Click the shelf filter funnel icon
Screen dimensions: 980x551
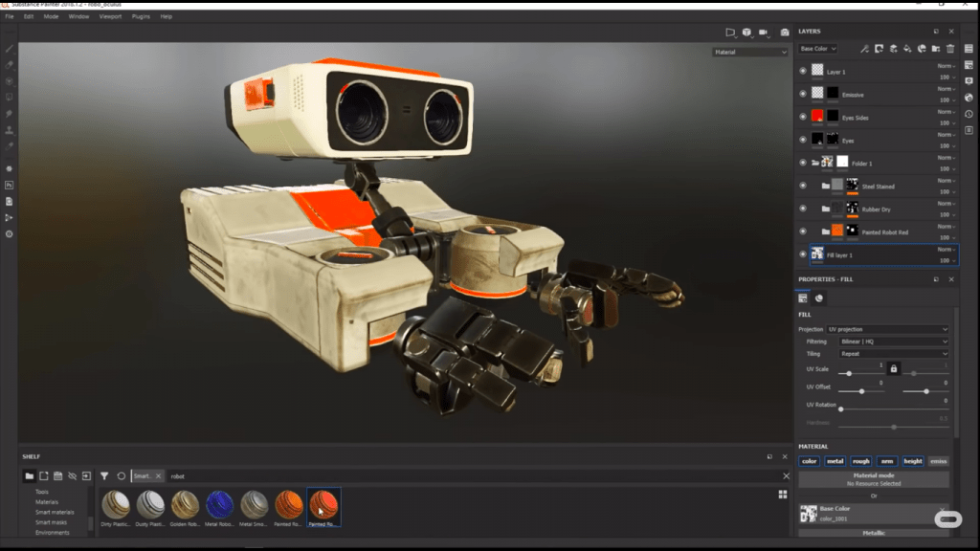(104, 475)
